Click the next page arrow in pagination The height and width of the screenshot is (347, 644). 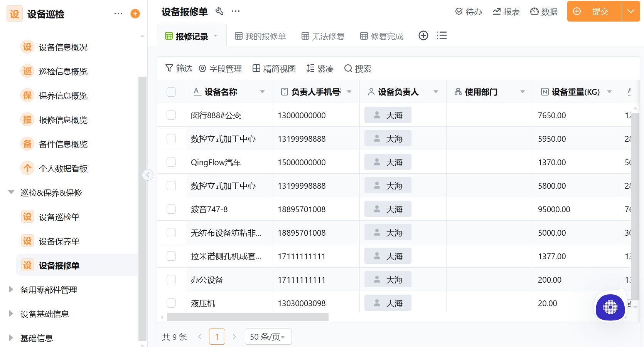234,336
